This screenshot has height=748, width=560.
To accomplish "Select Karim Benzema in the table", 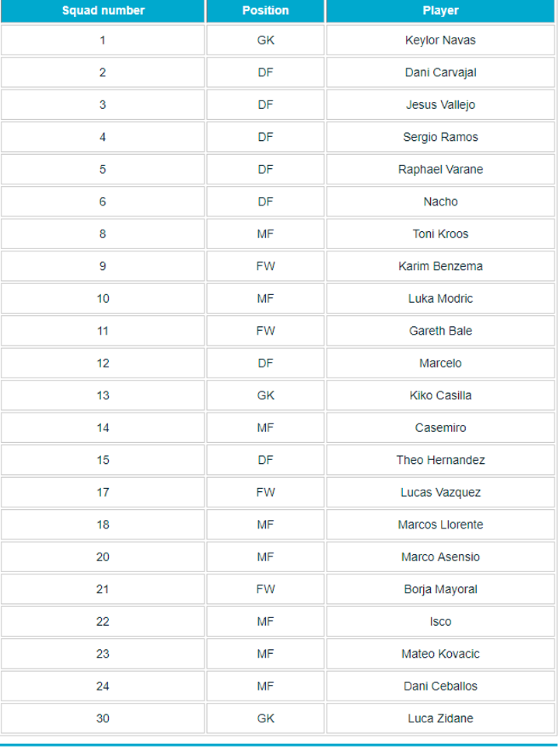I will 440,266.
